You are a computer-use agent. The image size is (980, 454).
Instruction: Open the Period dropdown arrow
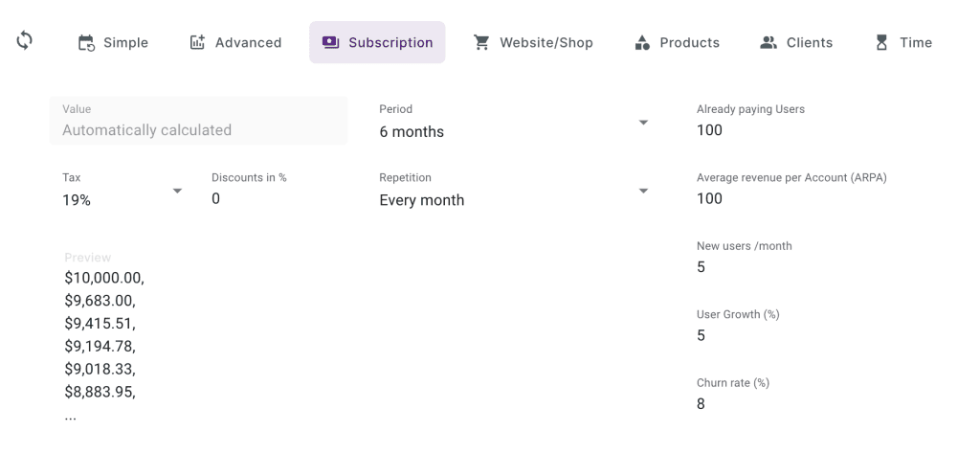(643, 123)
